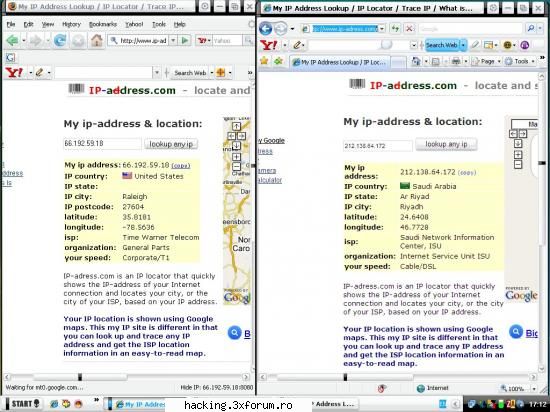The height and width of the screenshot is (412, 550).
Task: Click lookup any ip button in Firefox
Action: click(171, 144)
